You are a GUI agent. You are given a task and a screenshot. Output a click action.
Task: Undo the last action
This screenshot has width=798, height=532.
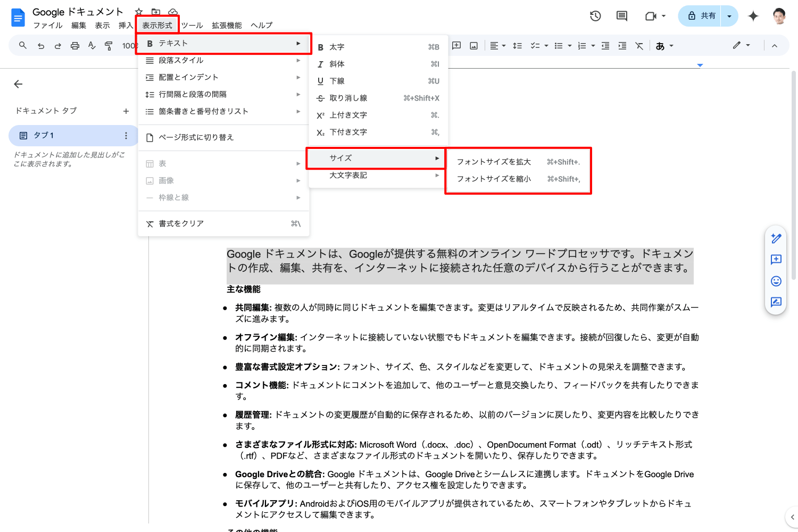(x=41, y=46)
